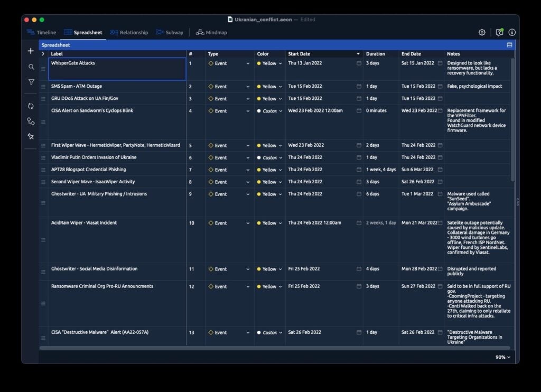Select the filter funnel icon
Viewport: 541px width, 392px height.
30,82
